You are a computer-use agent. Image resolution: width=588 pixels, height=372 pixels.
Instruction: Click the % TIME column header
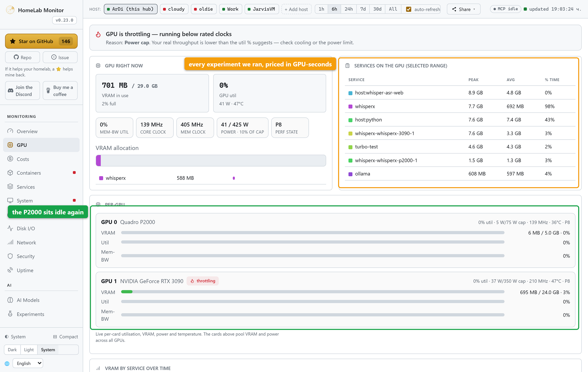click(552, 80)
